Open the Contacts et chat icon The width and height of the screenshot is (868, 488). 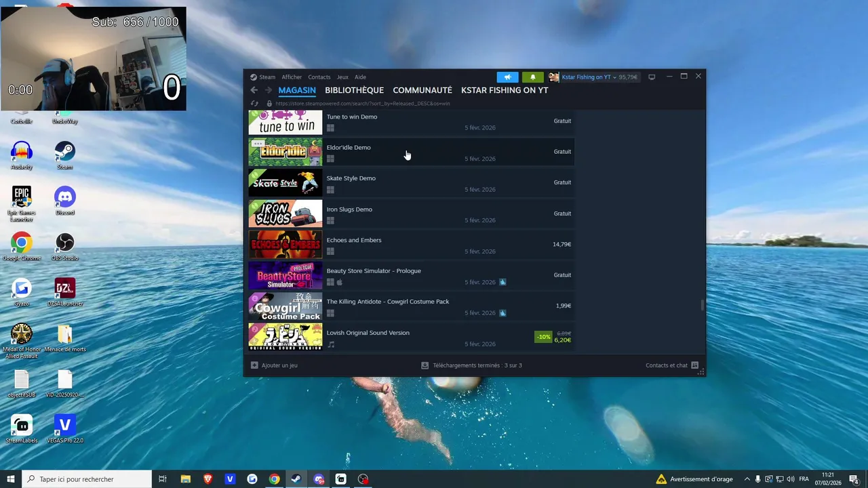click(694, 365)
